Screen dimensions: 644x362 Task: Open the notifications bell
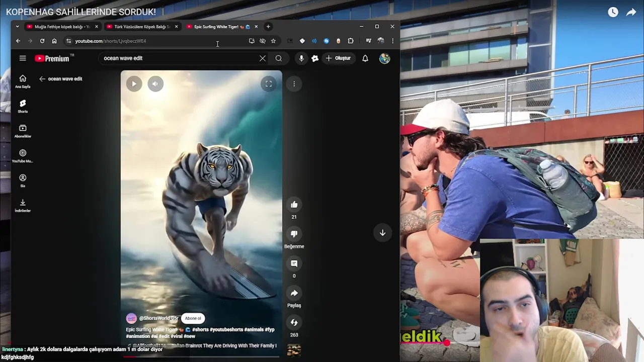(x=365, y=58)
